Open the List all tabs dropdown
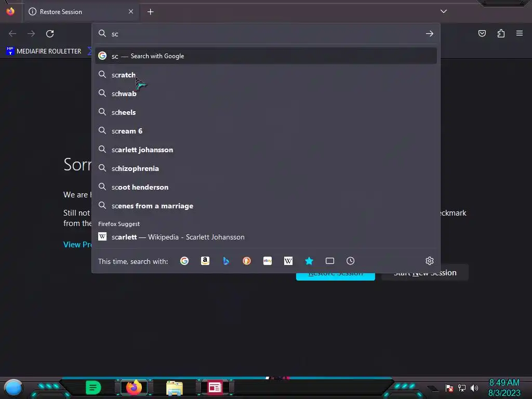The image size is (532, 399). tap(444, 11)
